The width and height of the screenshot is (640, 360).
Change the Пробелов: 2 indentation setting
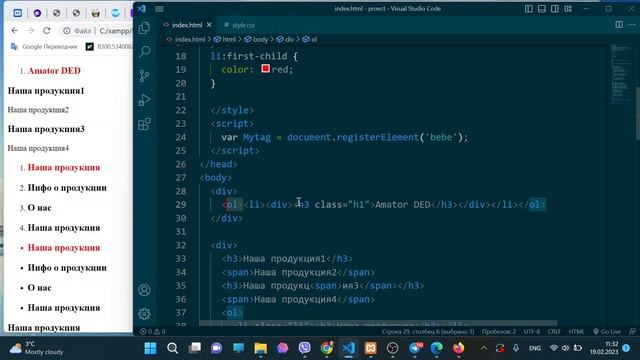pyautogui.click(x=499, y=331)
